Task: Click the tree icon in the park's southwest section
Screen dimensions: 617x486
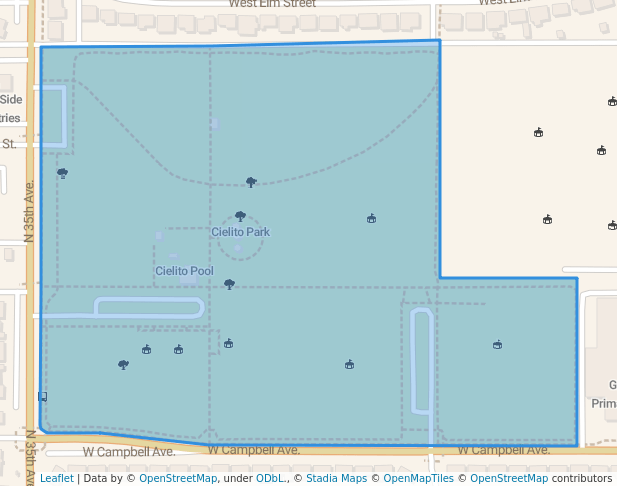Action: (x=123, y=365)
